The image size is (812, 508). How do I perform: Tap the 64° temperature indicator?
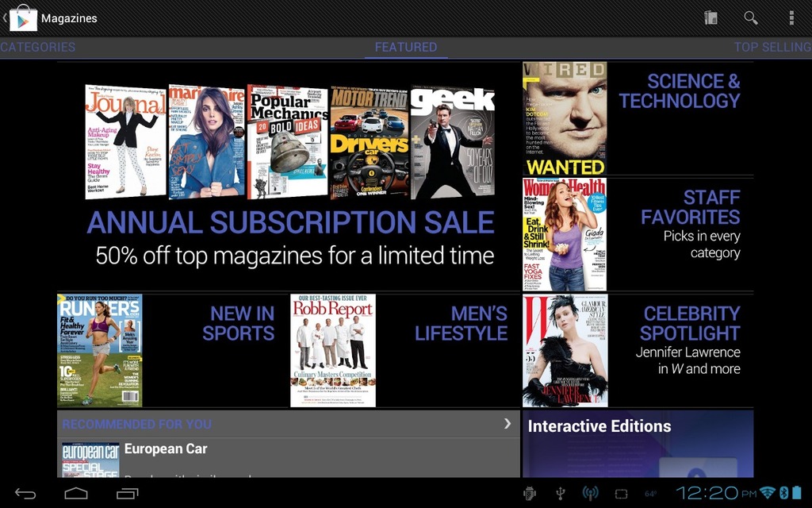pyautogui.click(x=650, y=494)
